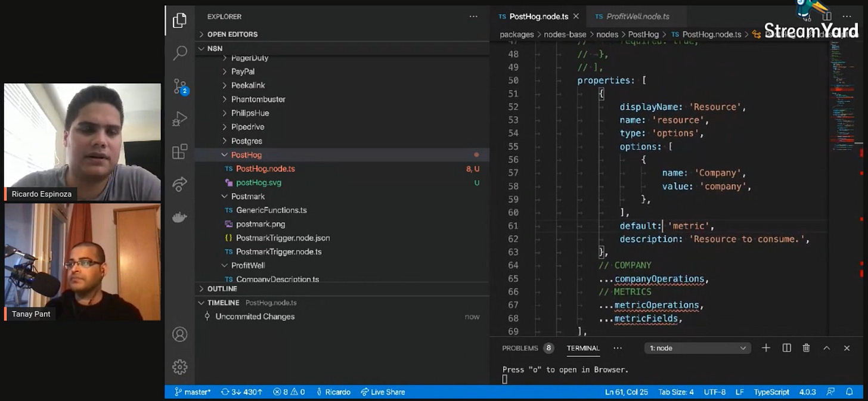
Task: Click the feedback icon in status bar
Action: (x=830, y=392)
